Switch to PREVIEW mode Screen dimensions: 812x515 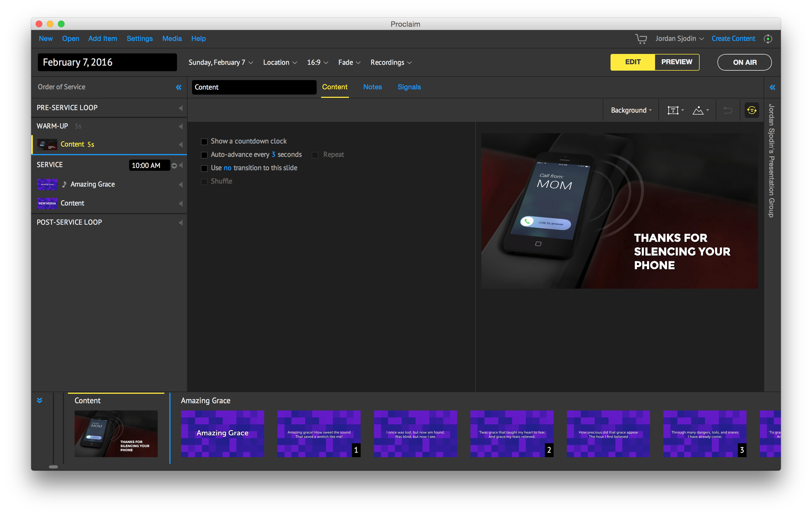click(x=676, y=62)
